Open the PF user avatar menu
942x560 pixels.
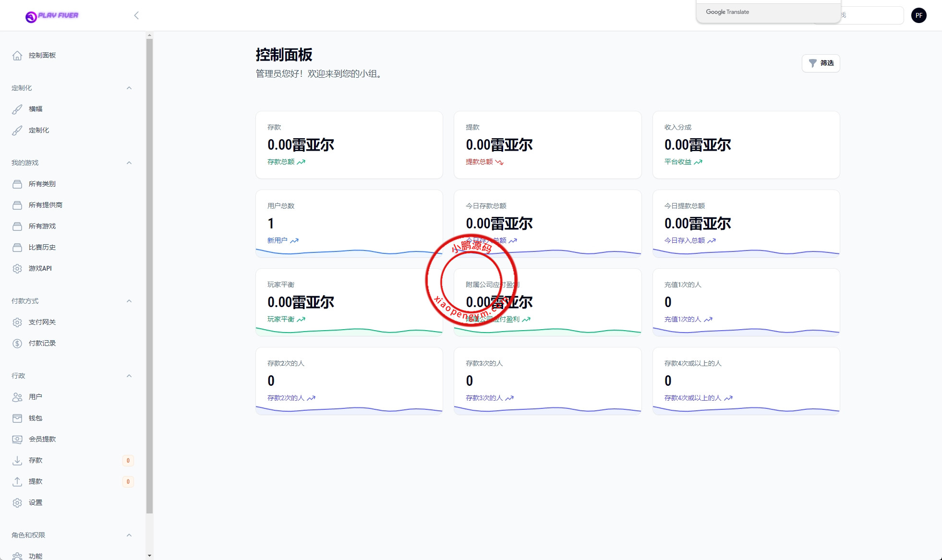tap(918, 15)
